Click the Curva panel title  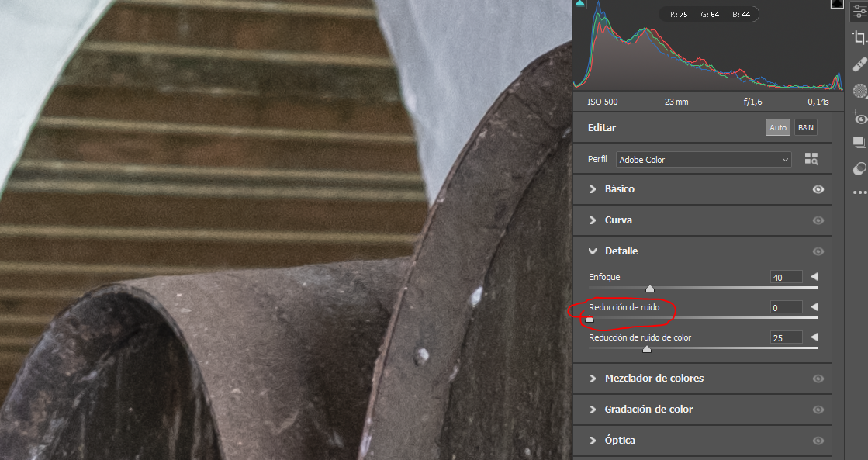point(618,220)
